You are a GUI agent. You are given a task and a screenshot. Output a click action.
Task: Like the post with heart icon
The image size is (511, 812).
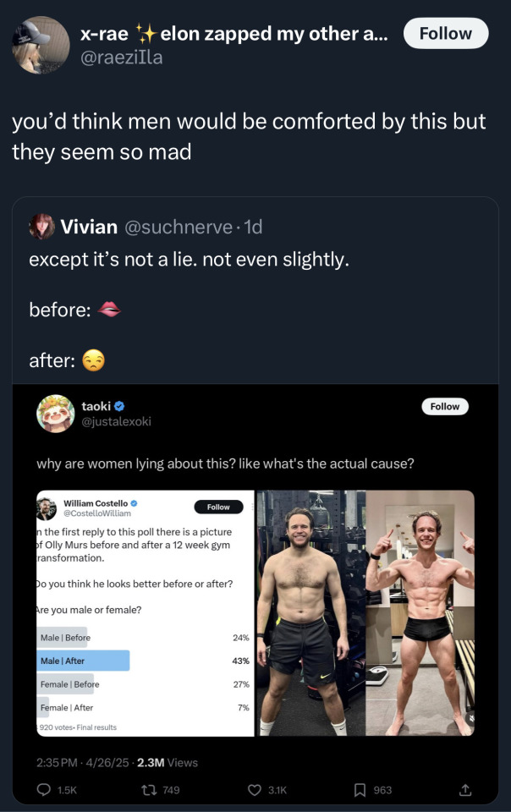(x=255, y=790)
